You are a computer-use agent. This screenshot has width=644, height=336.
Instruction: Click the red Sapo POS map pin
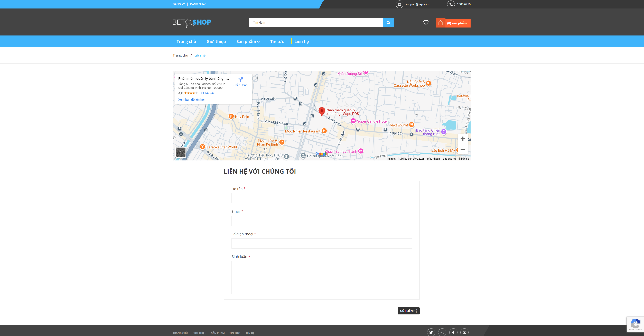point(322,111)
